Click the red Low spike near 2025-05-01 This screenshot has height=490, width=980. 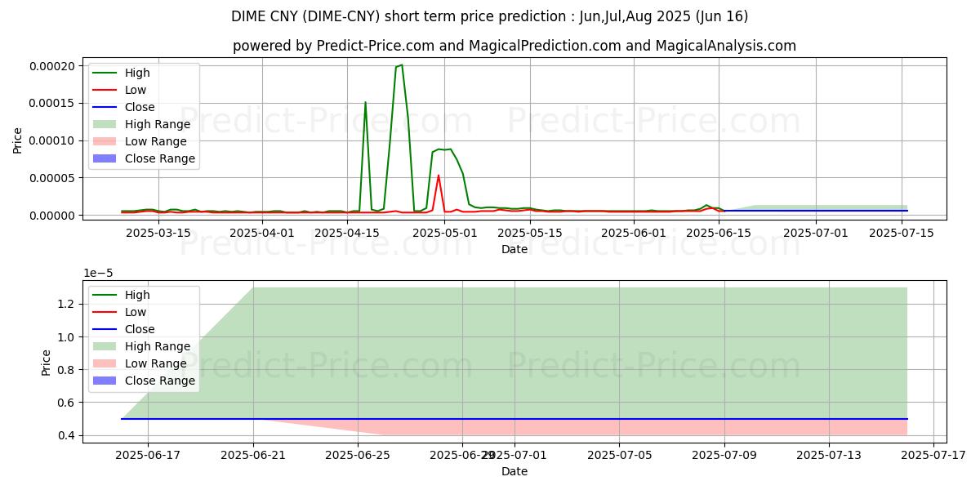439,176
